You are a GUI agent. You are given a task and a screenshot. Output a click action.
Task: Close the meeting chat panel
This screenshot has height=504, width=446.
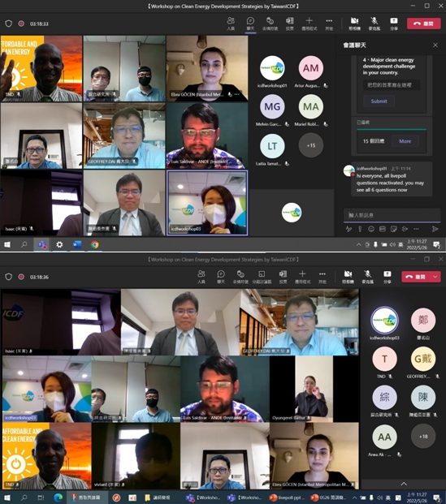tap(435, 45)
